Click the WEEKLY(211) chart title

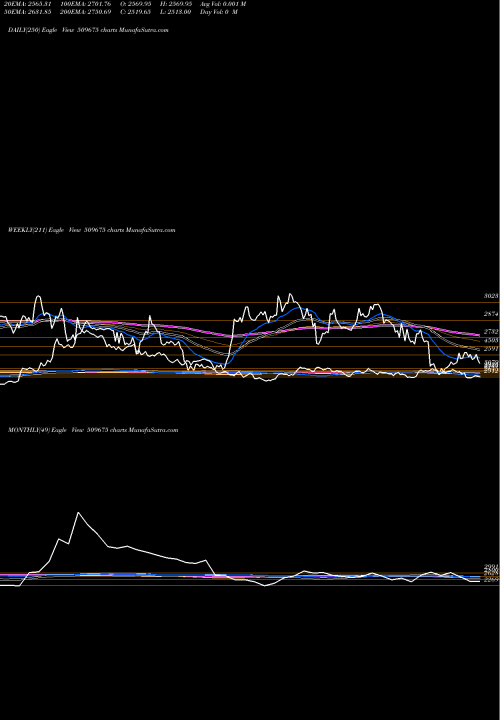click(92, 230)
